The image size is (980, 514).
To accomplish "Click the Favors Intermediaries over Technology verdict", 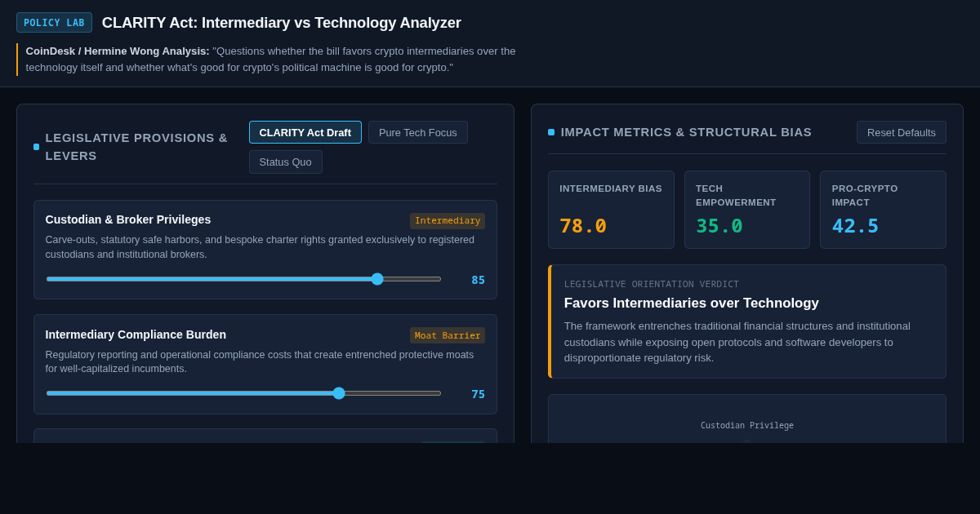I will coord(691,304).
